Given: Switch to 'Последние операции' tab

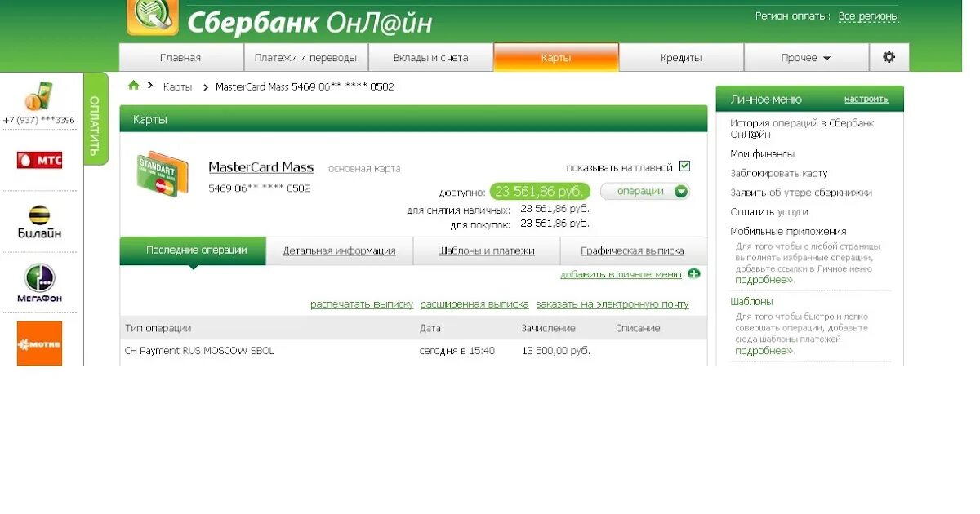Looking at the screenshot, I should coord(193,250).
